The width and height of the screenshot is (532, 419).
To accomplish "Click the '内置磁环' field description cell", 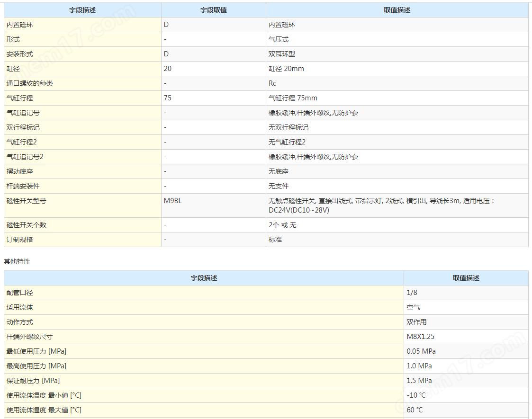I will pyautogui.click(x=82, y=25).
